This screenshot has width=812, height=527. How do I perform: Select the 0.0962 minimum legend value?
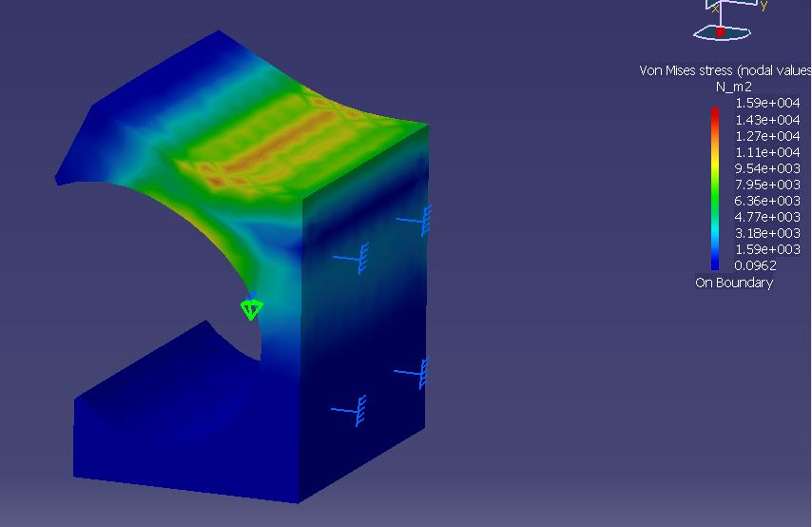756,265
